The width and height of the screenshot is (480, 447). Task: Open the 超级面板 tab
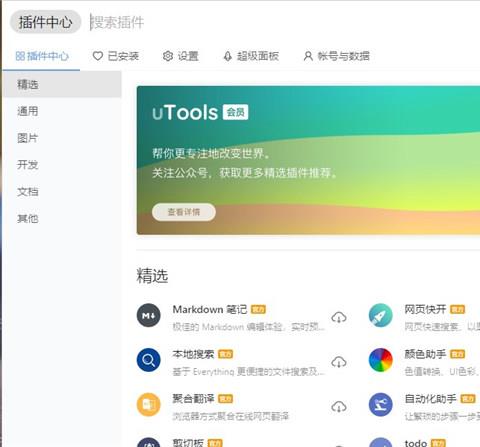point(251,56)
